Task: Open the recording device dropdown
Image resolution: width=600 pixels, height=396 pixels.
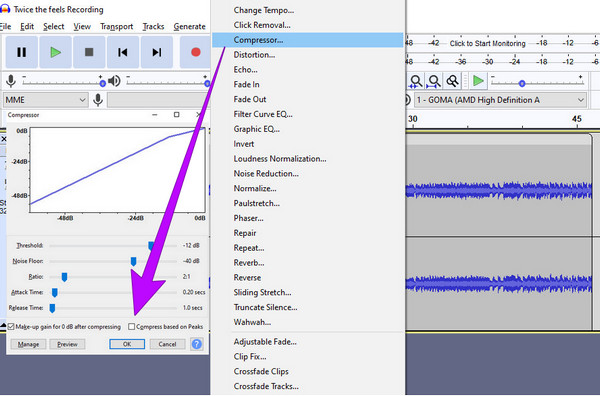Action: (159, 100)
